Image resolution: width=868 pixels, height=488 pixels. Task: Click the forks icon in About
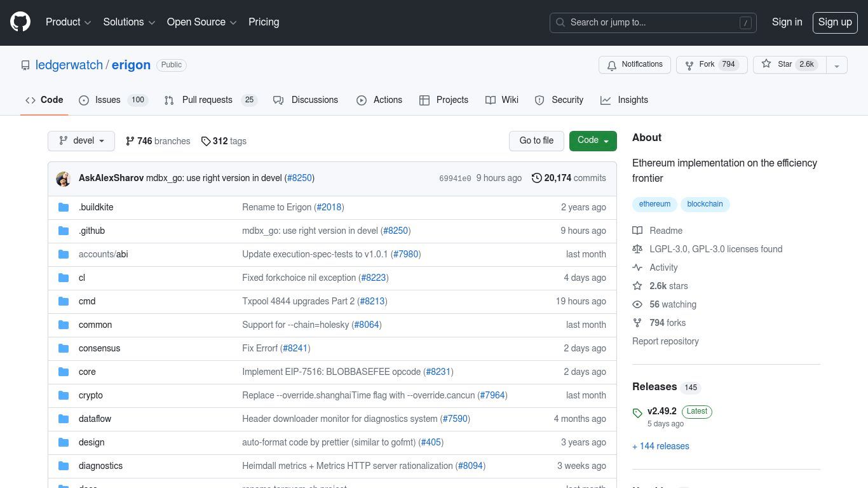[637, 323]
